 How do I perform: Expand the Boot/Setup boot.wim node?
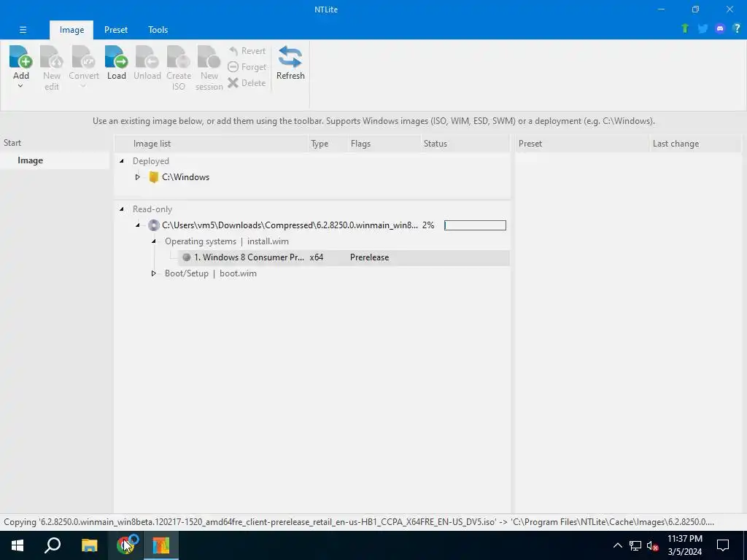(154, 273)
